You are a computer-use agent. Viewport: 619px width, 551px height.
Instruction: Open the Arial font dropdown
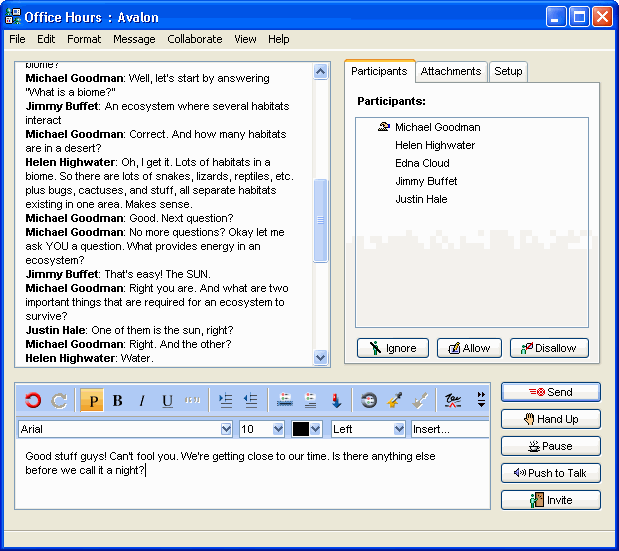tap(225, 429)
